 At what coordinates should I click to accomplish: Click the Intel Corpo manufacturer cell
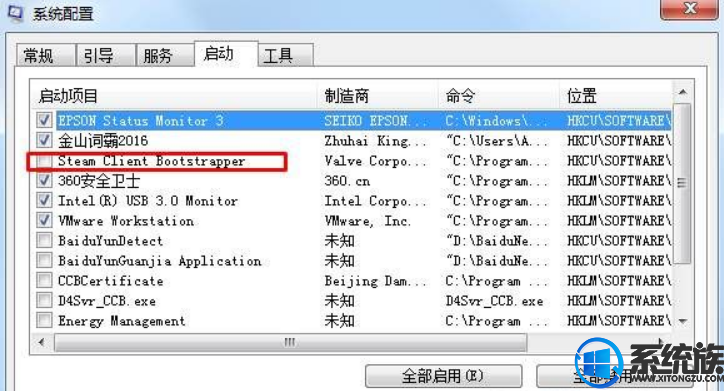tap(375, 201)
